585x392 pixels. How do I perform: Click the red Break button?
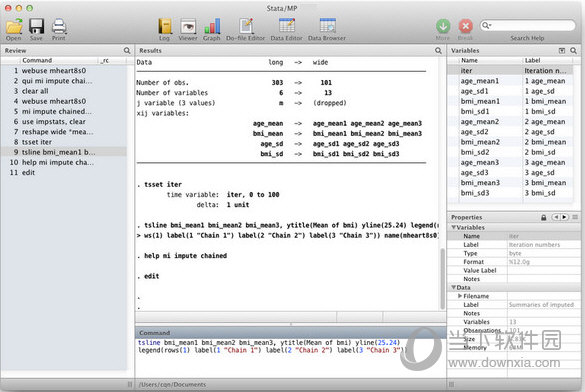tap(465, 26)
